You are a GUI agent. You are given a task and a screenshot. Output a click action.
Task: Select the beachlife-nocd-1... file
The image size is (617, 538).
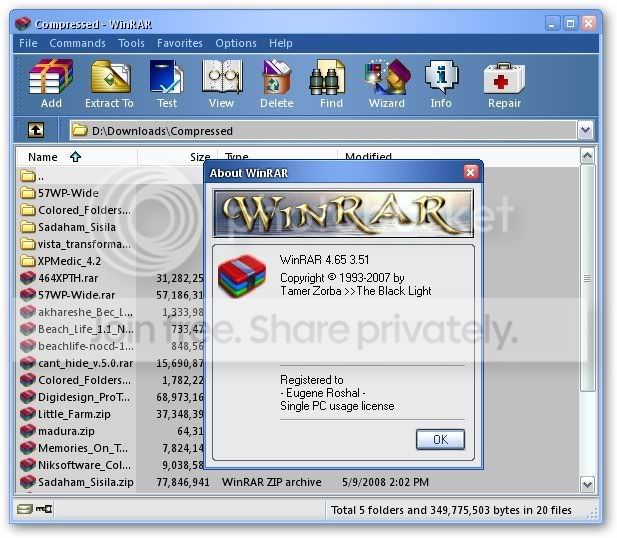(77, 346)
